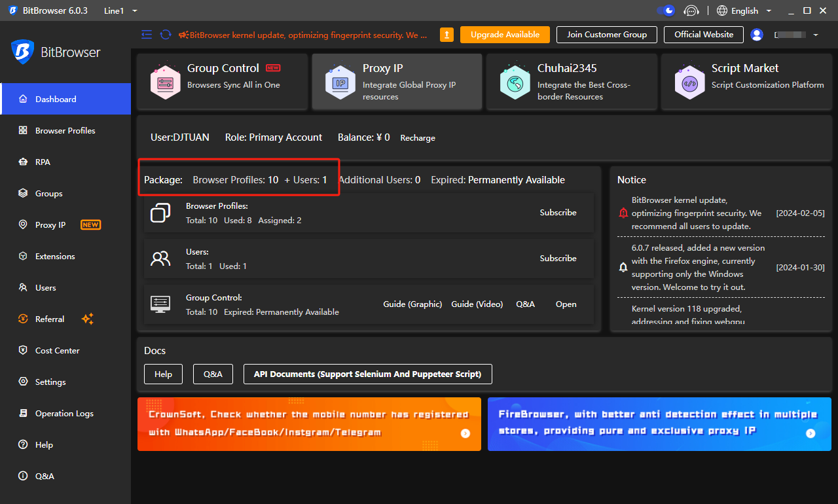Open Extensions in the sidebar
This screenshot has width=838, height=504.
coord(65,256)
